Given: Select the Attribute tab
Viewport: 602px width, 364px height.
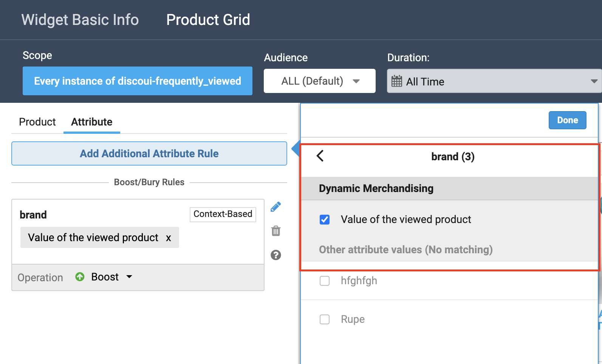Looking at the screenshot, I should pos(91,122).
